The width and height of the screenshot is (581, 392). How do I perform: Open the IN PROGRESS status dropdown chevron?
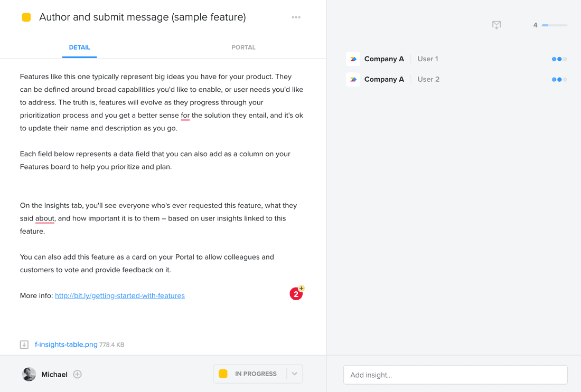294,373
